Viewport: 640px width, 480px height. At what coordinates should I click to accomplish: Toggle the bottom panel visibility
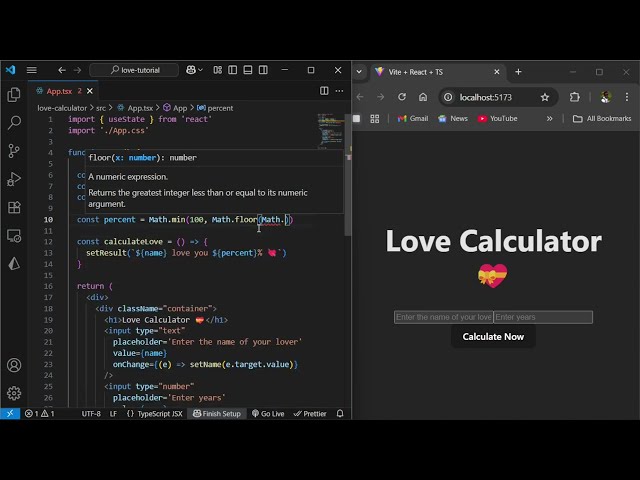248,70
